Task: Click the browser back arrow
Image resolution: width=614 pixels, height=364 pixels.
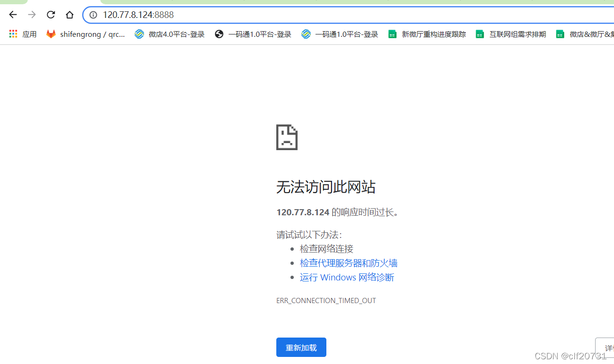Action: 13,15
